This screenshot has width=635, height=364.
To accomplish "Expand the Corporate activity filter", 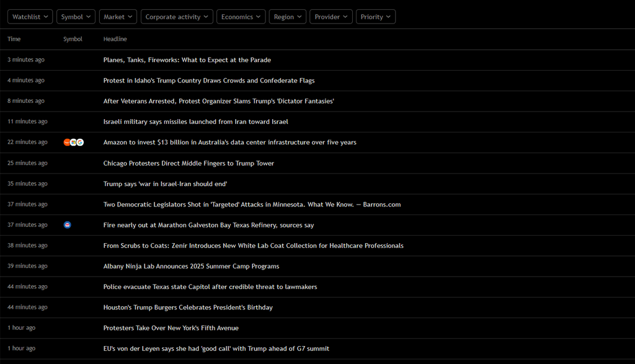I will click(x=177, y=17).
